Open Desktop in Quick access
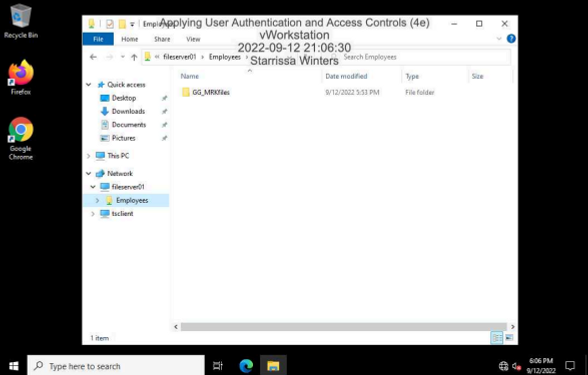 [x=124, y=98]
